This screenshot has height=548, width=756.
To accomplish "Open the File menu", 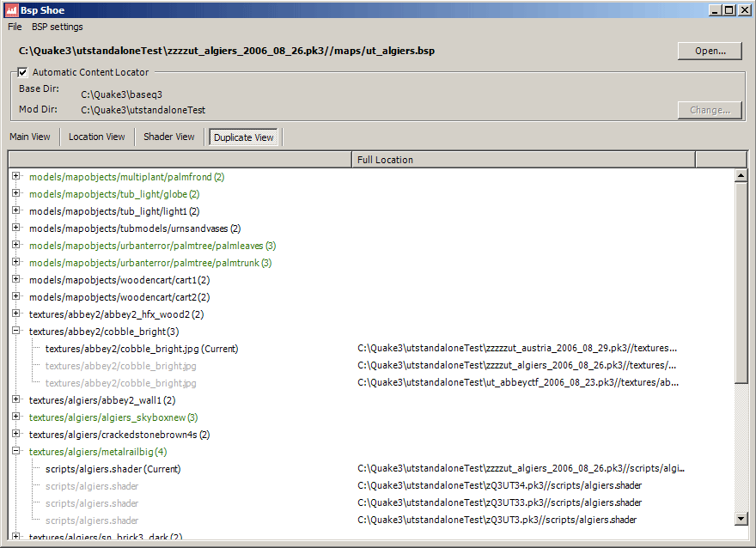I will click(15, 27).
